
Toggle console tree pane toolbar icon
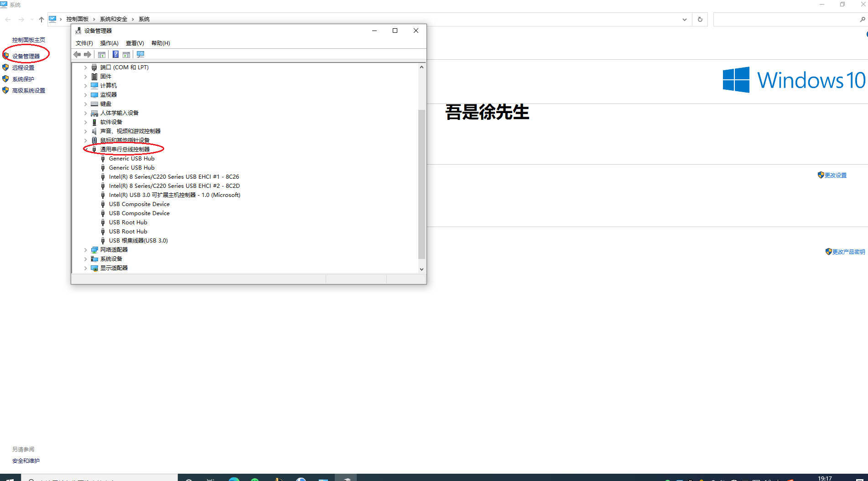coord(102,55)
